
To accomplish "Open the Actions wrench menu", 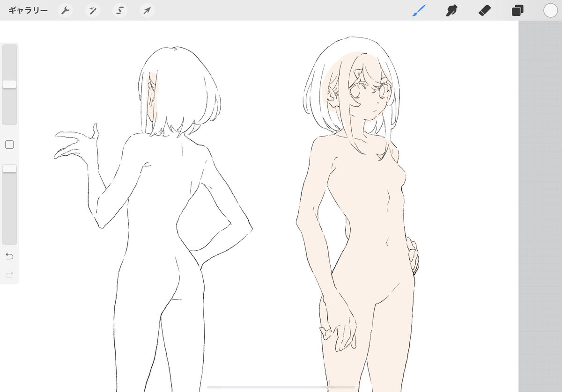I will pos(66,10).
